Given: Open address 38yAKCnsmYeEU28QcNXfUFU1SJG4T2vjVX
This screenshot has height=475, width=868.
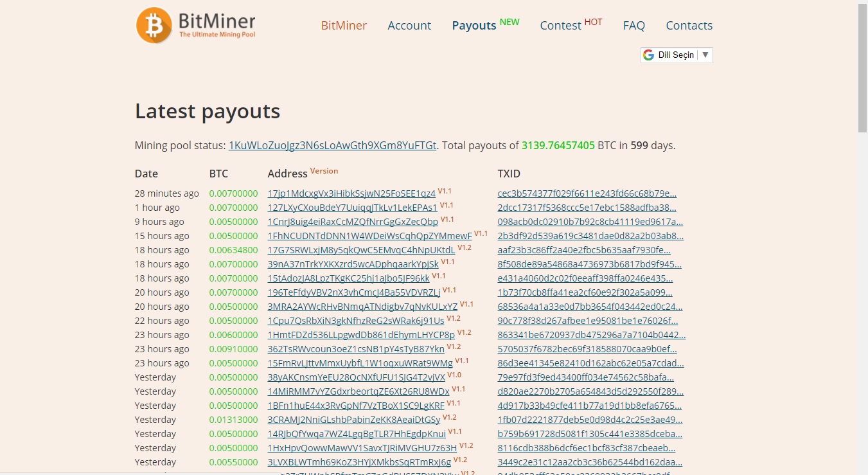Looking at the screenshot, I should [x=357, y=377].
